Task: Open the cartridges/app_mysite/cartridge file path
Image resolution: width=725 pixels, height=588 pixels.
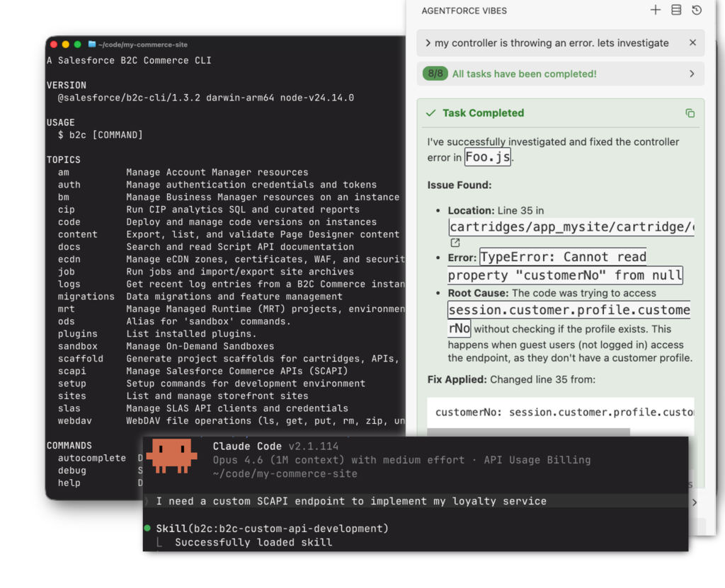Action: [x=571, y=227]
